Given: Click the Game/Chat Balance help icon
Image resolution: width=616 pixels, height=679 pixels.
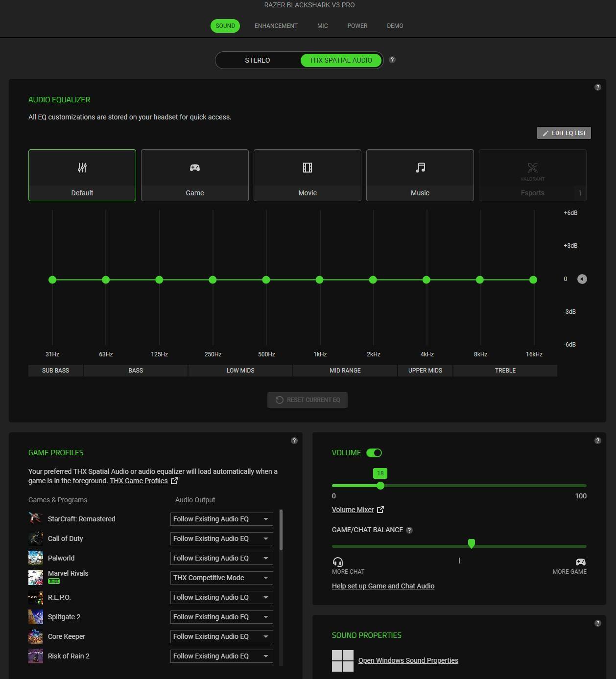Looking at the screenshot, I should pos(409,530).
